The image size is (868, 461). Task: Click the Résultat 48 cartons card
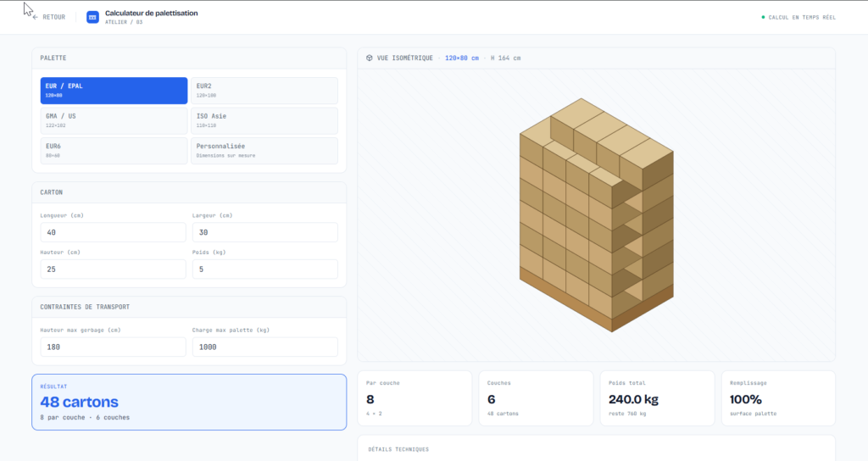tap(189, 403)
